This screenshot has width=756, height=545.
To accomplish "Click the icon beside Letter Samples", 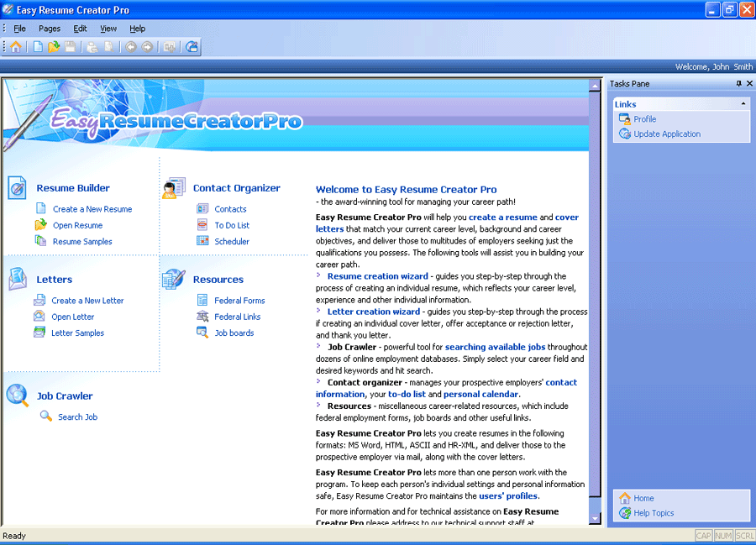I will (39, 332).
